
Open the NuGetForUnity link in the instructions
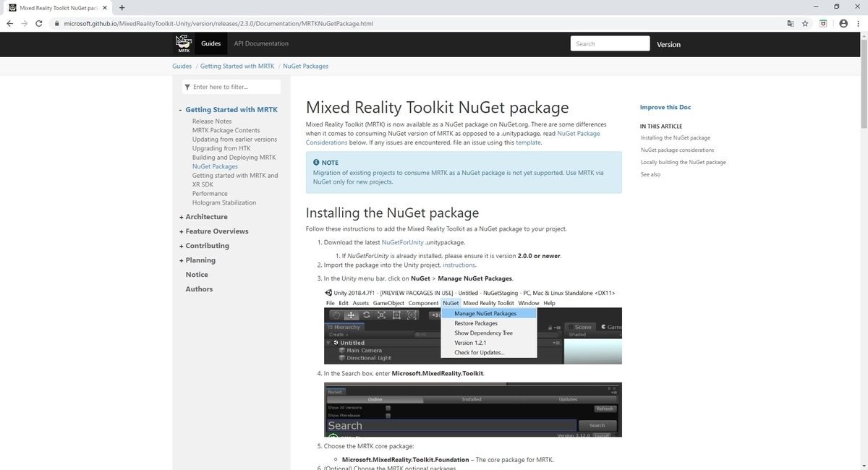(402, 242)
